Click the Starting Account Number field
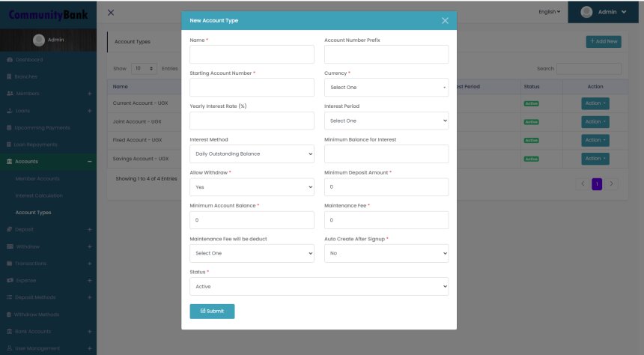Screen dimensions: 644x355 [252, 88]
